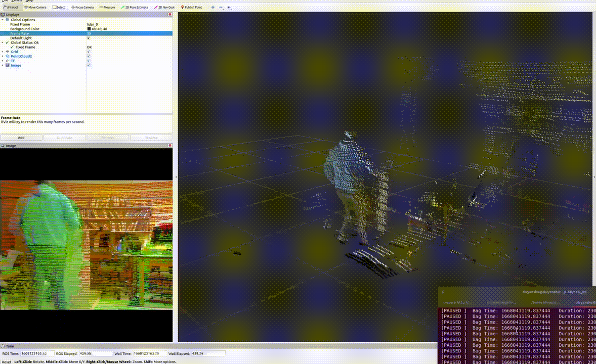Click the Image display icon in tree
596x364 pixels.
[7, 65]
